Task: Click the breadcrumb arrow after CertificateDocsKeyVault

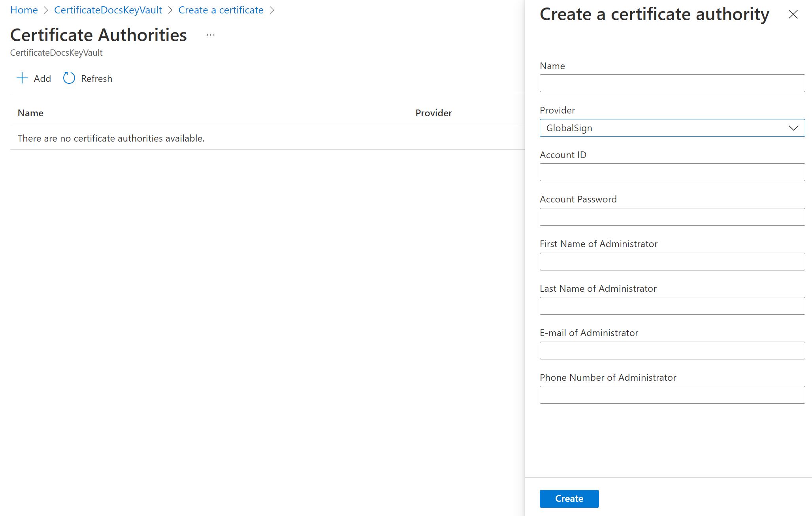Action: [172, 11]
